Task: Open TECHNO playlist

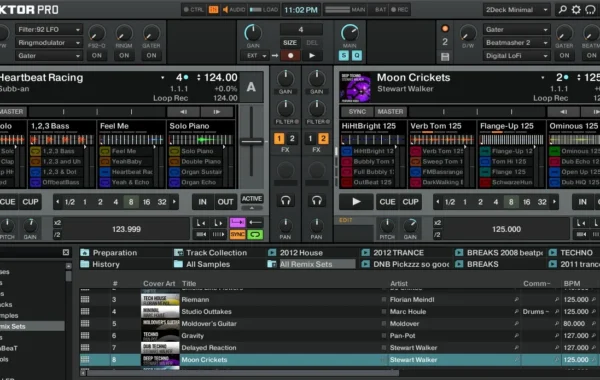Action: click(x=571, y=253)
